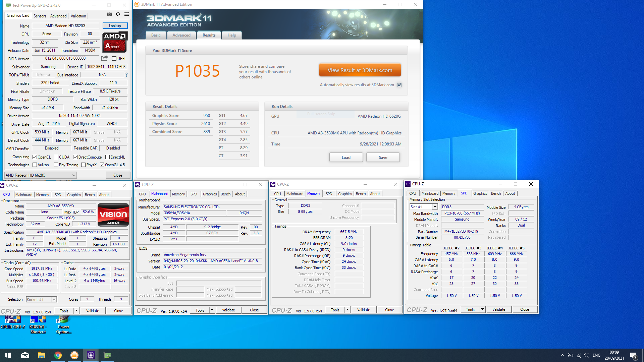Expand Tools arrow in CPU-Z Mainboard window
This screenshot has height=362, width=644.
pyautogui.click(x=212, y=310)
